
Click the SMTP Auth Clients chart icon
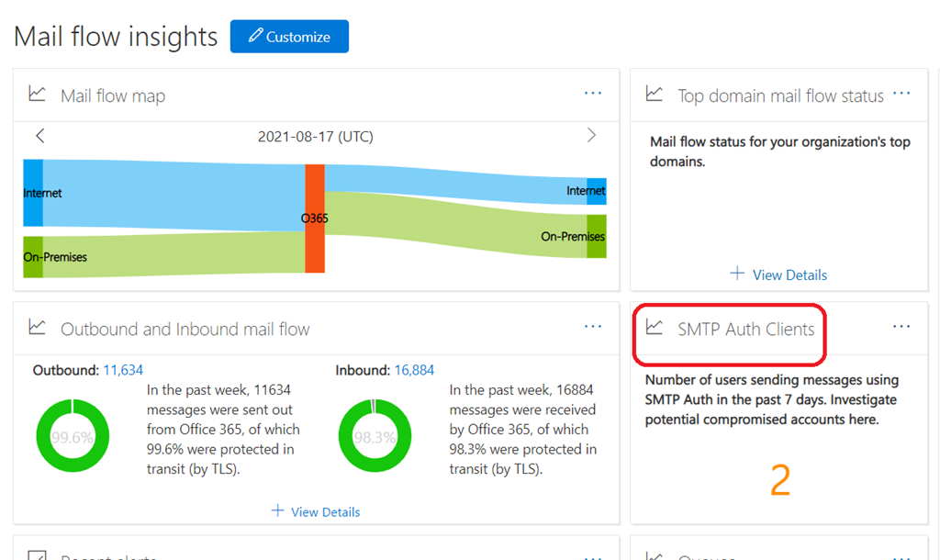(x=655, y=328)
